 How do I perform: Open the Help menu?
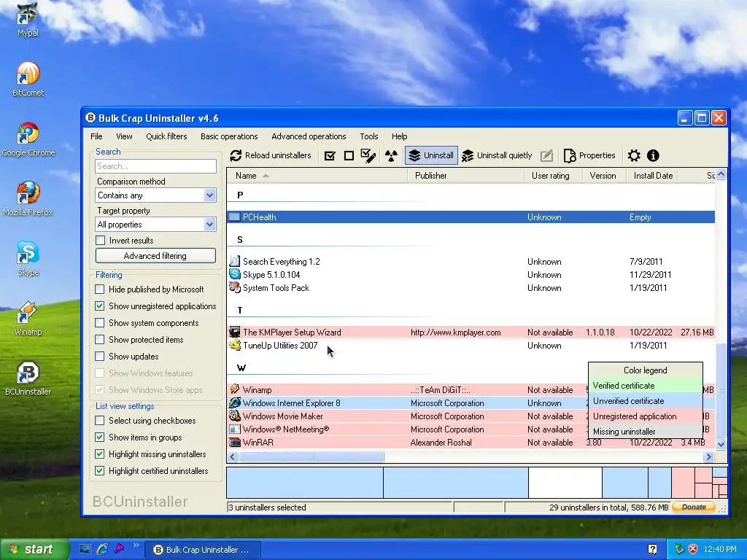click(399, 136)
